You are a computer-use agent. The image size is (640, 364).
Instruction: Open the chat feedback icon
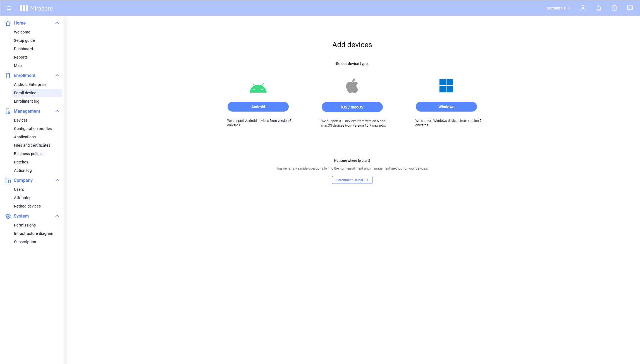(630, 8)
